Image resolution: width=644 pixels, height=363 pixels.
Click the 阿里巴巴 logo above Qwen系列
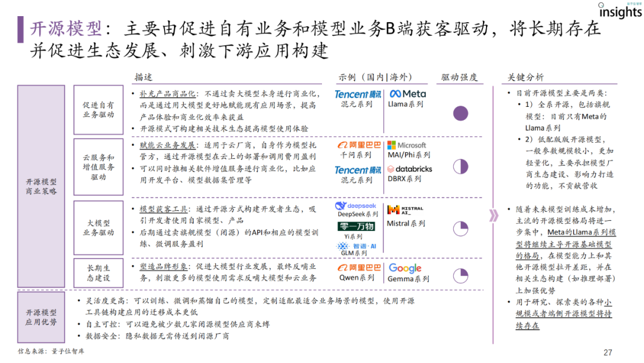[359, 267]
